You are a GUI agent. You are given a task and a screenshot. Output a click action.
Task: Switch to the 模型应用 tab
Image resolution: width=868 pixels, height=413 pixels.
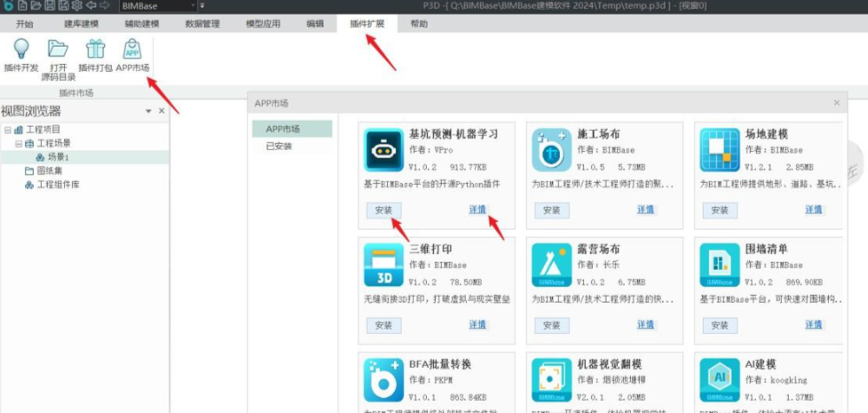coord(264,23)
